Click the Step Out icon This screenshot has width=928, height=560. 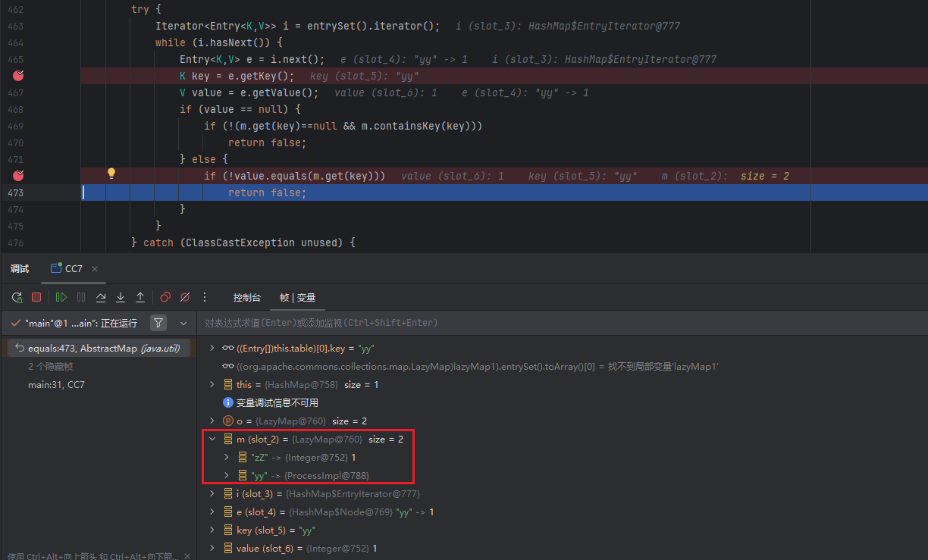tap(140, 297)
